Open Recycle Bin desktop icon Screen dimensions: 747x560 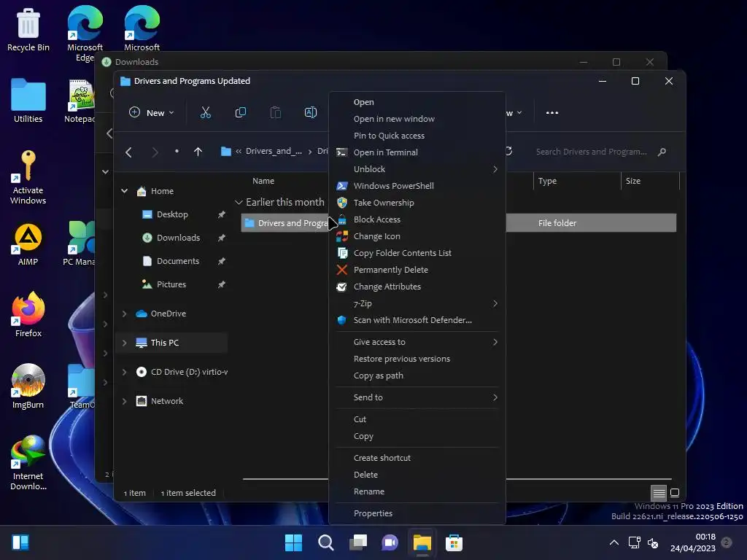[28, 29]
